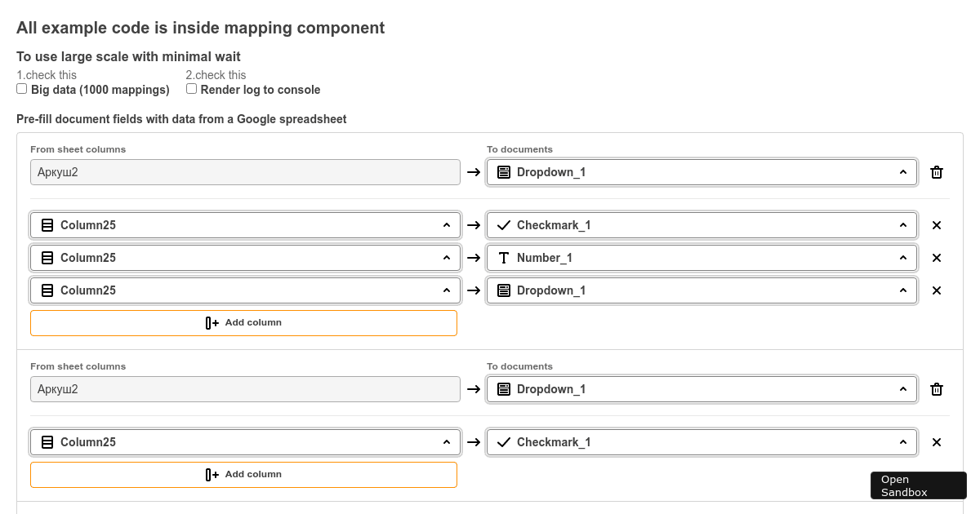Delete the second mapping using its trash icon
This screenshot has height=514, width=980.
[936, 389]
